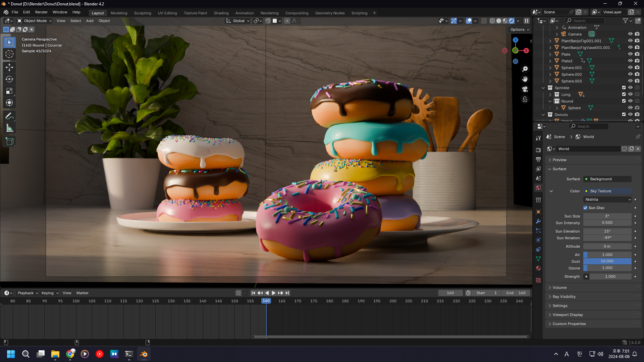Open the Object Mode dropdown
The width and height of the screenshot is (644, 362).
35,21
